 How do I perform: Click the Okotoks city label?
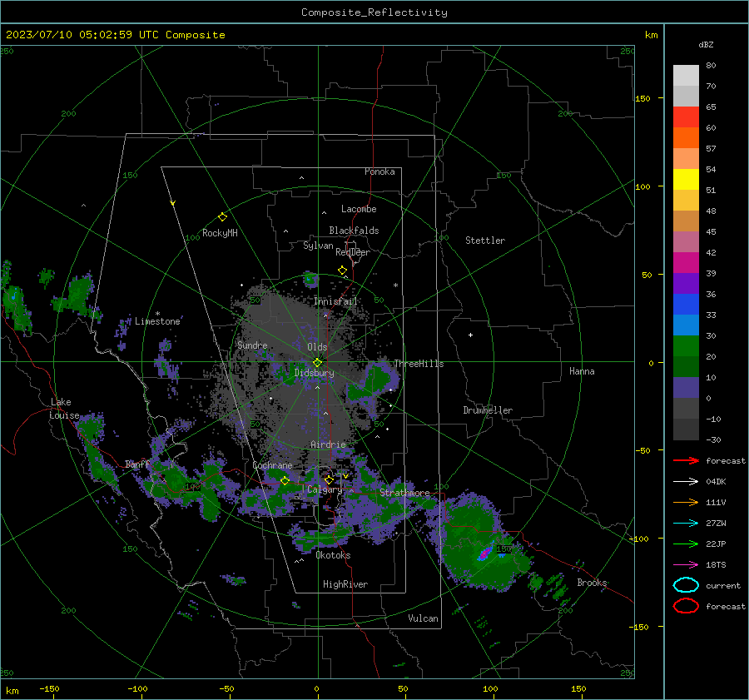click(x=333, y=555)
